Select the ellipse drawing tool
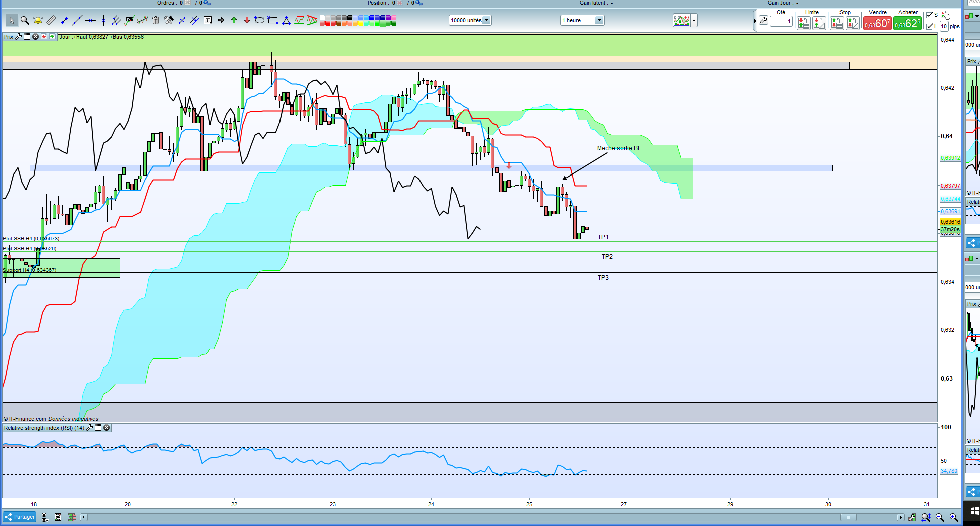Screen dimensions: 980x526 pyautogui.click(x=260, y=21)
